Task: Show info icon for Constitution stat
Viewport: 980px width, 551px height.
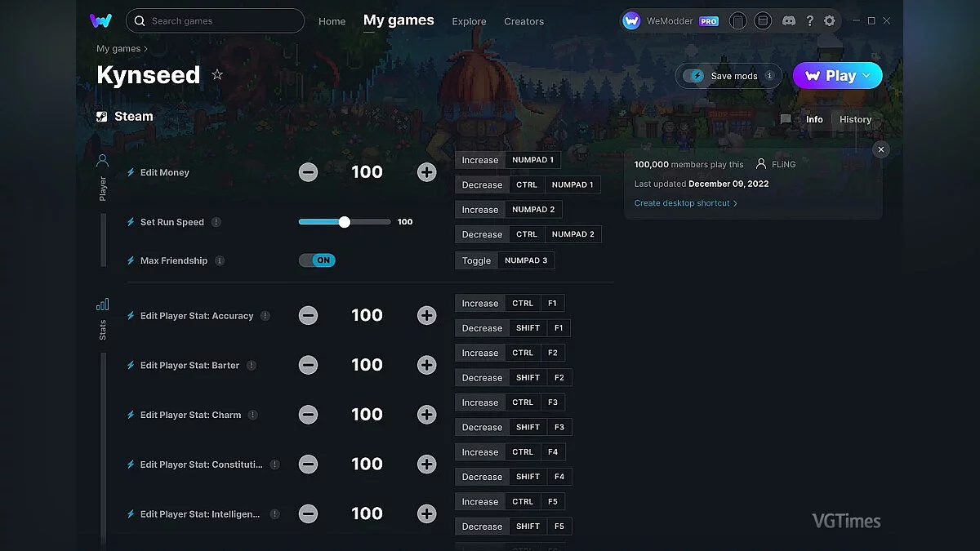Action: tap(274, 464)
